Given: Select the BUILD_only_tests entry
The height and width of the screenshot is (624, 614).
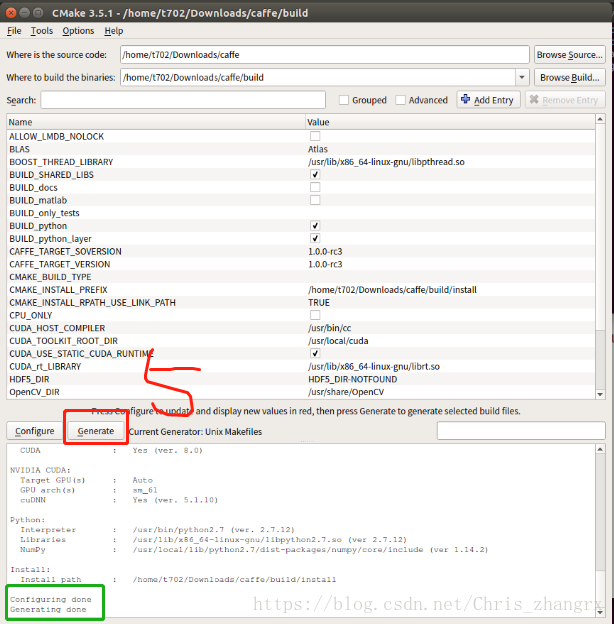Looking at the screenshot, I should [x=44, y=213].
